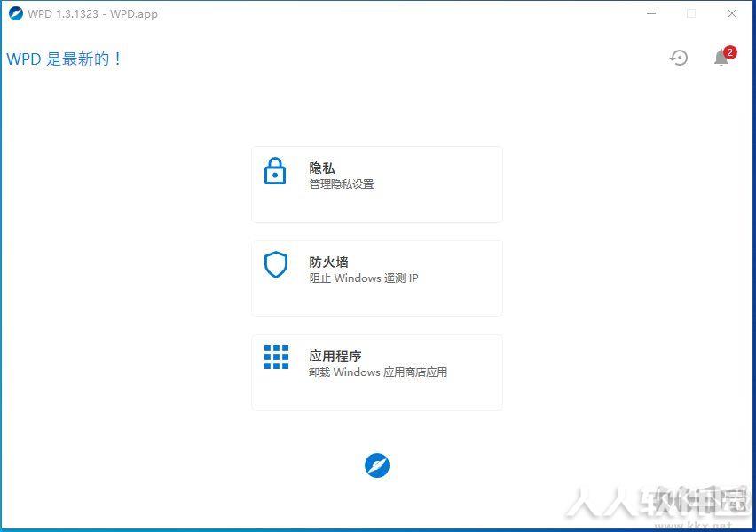Open the 隐私 privacy settings card

coord(377,184)
